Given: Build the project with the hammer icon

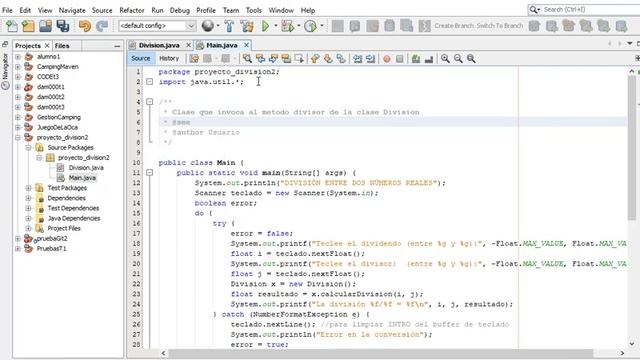Looking at the screenshot, I should [229, 26].
